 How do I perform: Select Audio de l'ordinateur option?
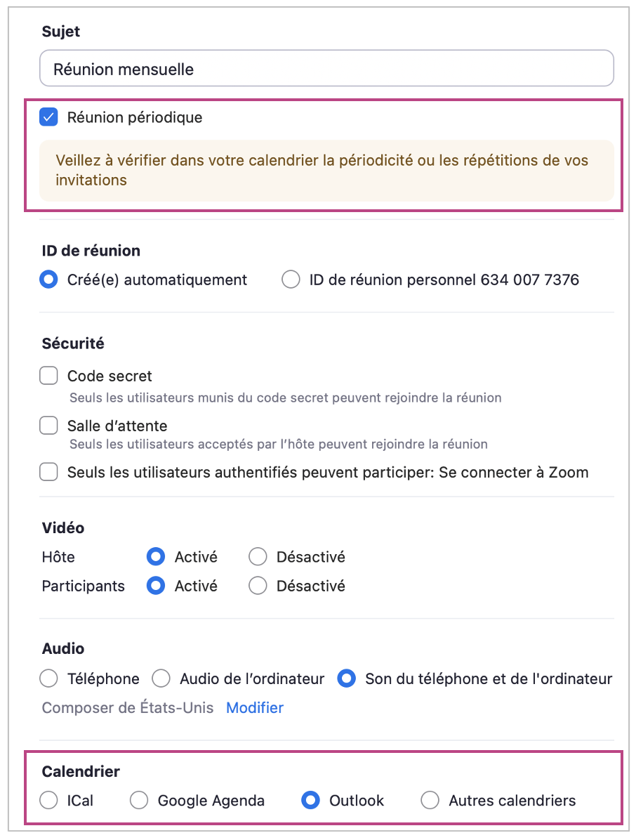(x=161, y=678)
